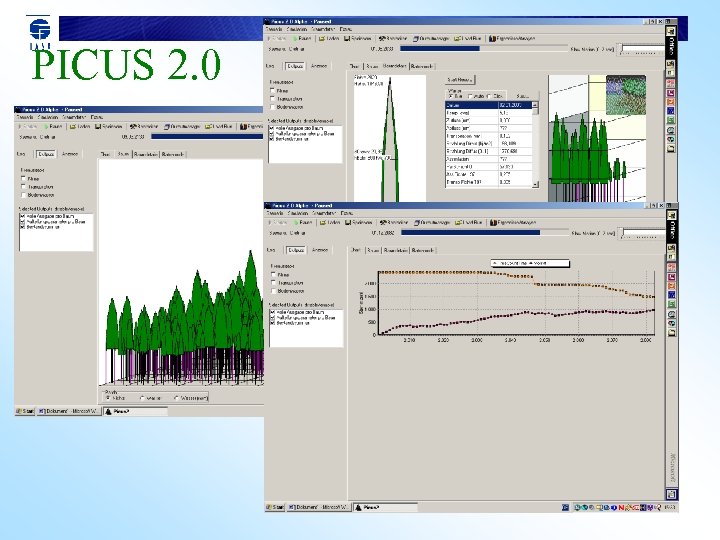The width and height of the screenshot is (720, 540).
Task: Click the scroll-down arrow of the tree data table
Action: point(535,185)
